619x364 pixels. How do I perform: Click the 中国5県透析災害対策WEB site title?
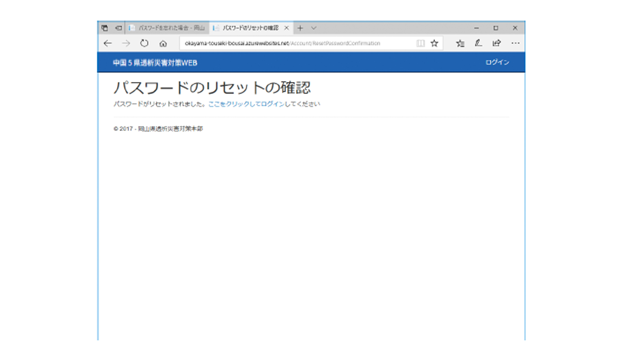click(x=155, y=63)
